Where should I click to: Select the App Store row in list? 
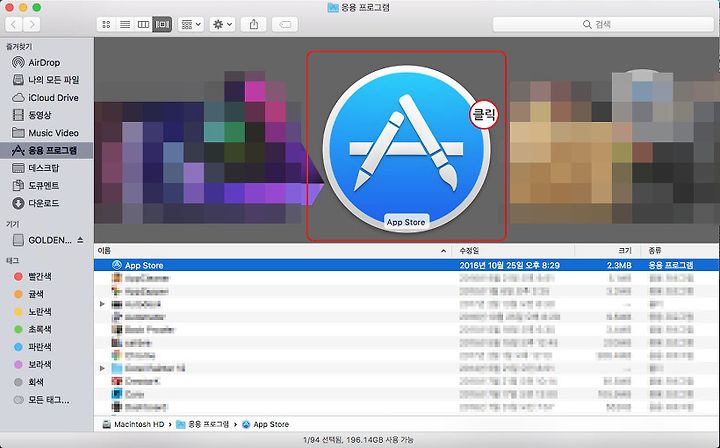(406, 265)
